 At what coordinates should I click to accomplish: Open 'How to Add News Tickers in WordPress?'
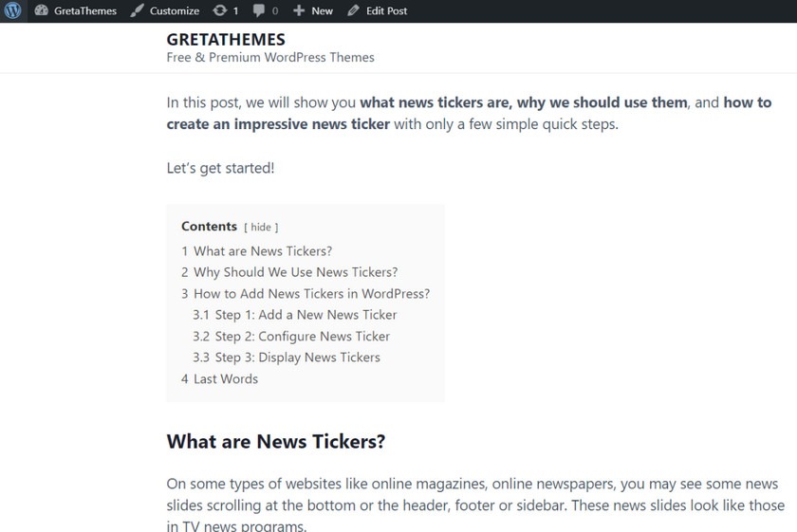tap(306, 294)
